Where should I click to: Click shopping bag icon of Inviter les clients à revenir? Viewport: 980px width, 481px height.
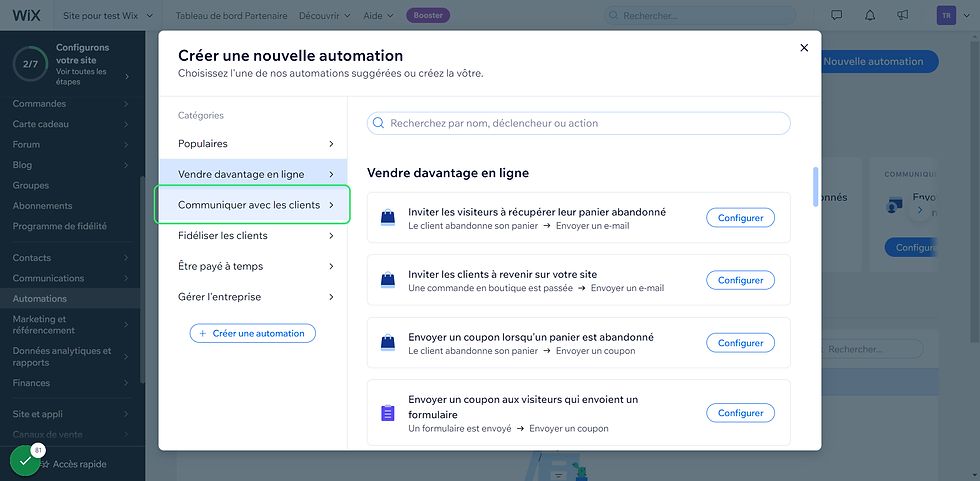388,280
